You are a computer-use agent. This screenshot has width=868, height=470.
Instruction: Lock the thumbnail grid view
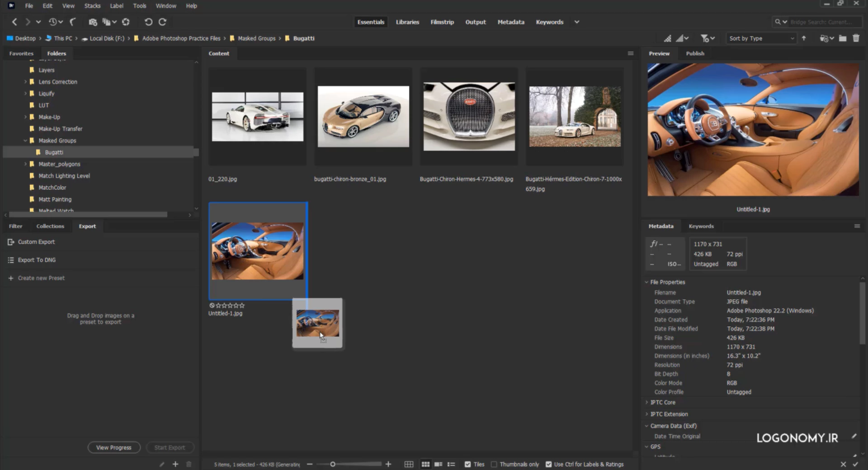click(409, 464)
